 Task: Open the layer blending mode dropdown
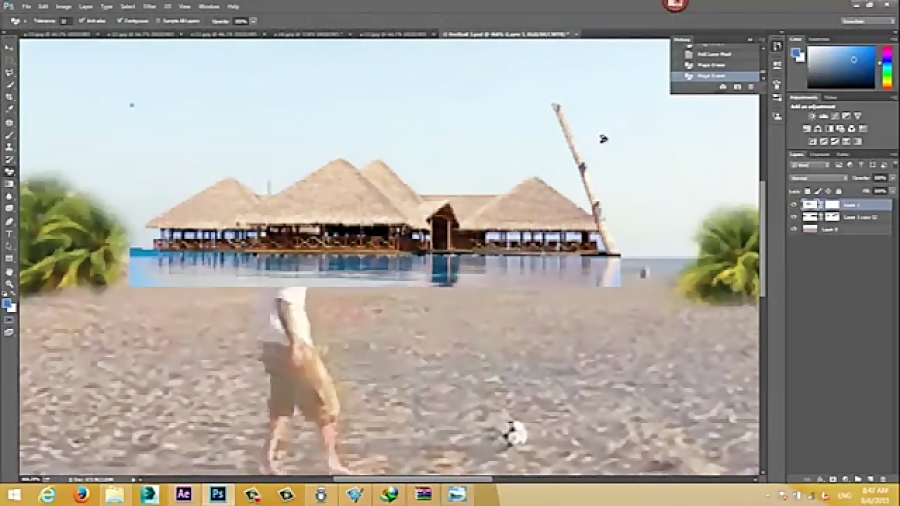(818, 178)
